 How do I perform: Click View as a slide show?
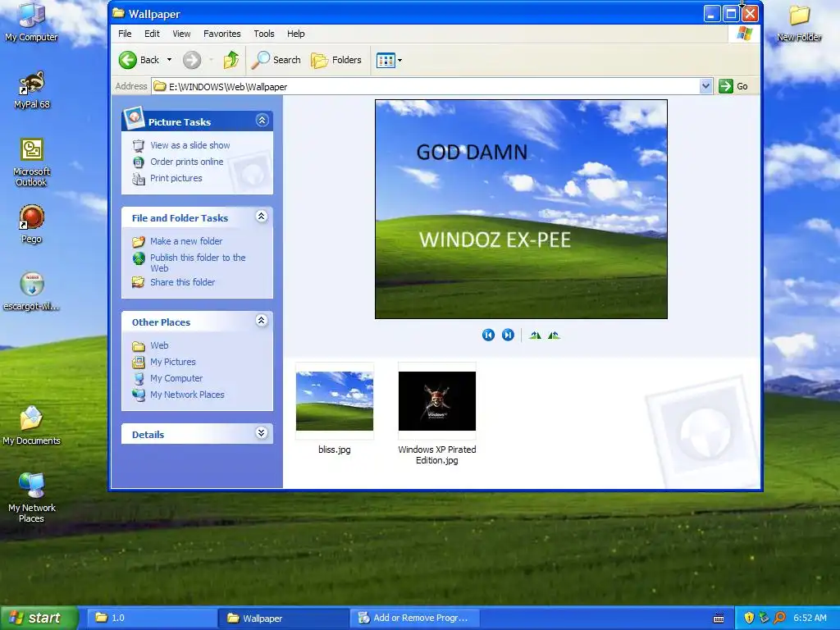click(189, 145)
